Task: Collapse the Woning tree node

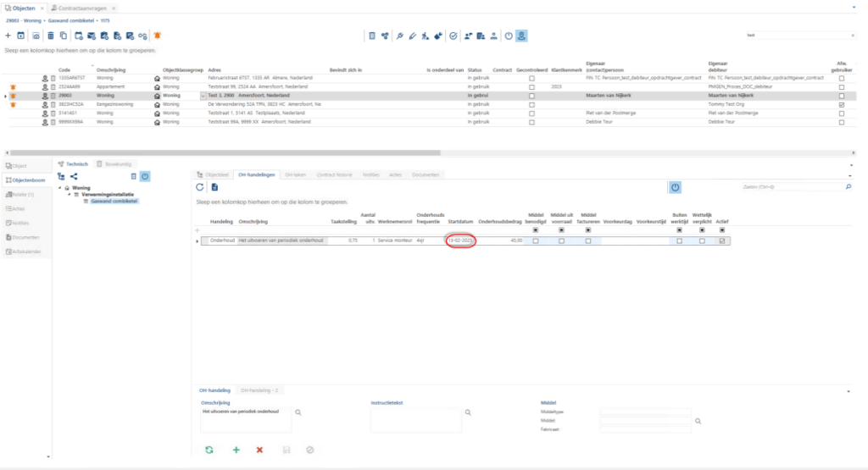Action: (x=60, y=188)
